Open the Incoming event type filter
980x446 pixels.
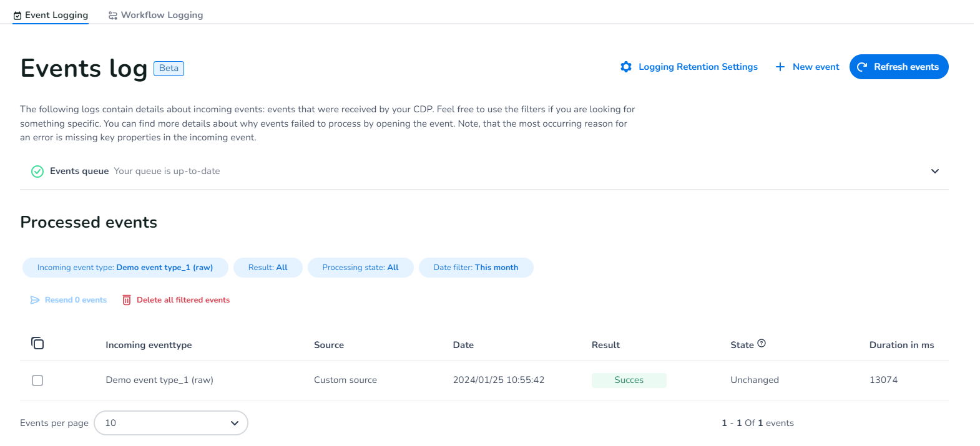pos(125,268)
